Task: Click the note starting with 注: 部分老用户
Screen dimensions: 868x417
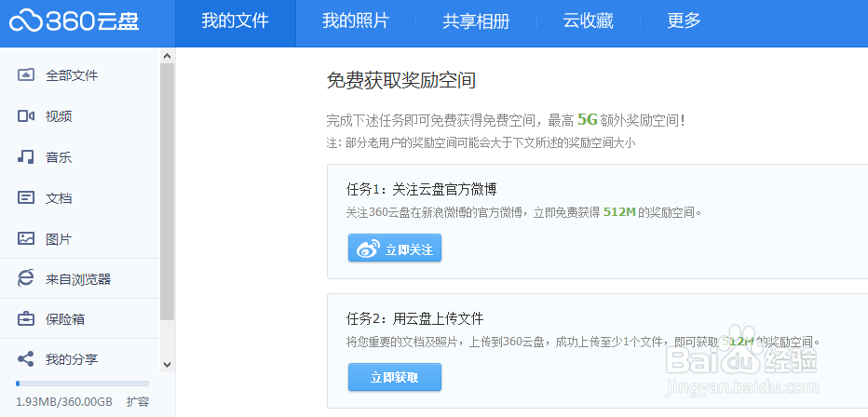Action: tap(481, 143)
